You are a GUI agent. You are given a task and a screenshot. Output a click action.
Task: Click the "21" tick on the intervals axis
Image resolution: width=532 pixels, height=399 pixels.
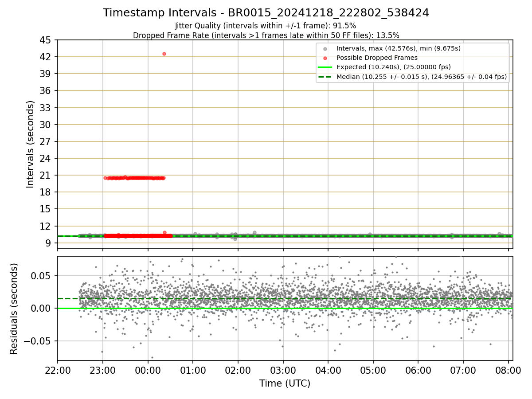[x=46, y=175]
